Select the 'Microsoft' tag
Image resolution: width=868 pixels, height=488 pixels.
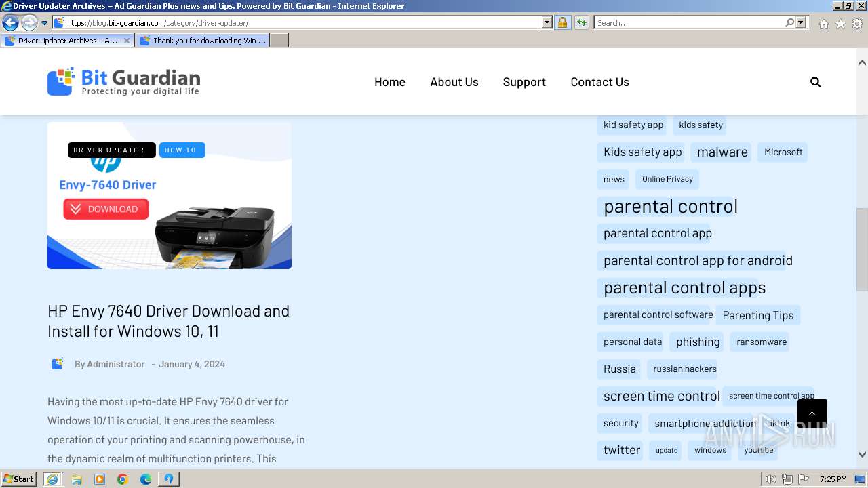(783, 152)
